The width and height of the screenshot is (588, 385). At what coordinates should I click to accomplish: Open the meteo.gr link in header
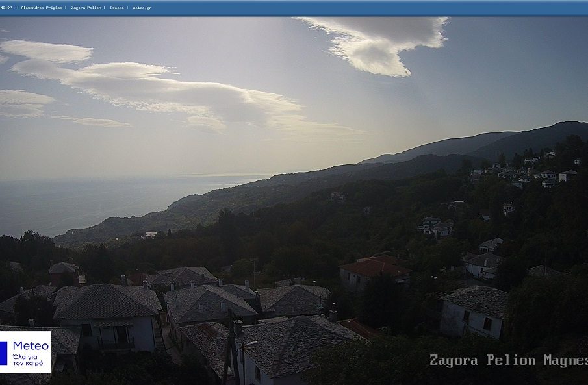pos(142,8)
